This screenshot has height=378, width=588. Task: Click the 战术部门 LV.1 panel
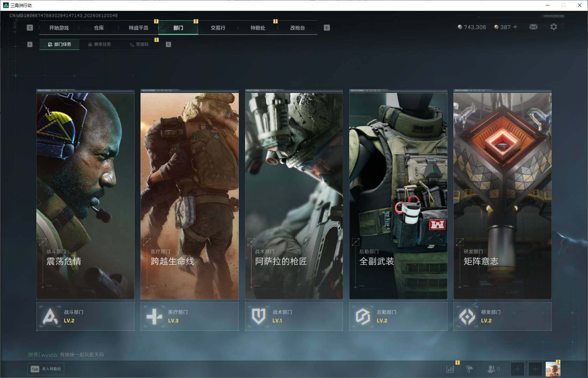pos(294,317)
